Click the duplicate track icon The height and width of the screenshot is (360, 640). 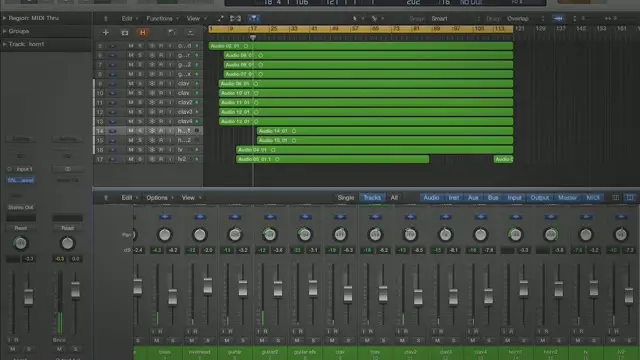point(125,33)
